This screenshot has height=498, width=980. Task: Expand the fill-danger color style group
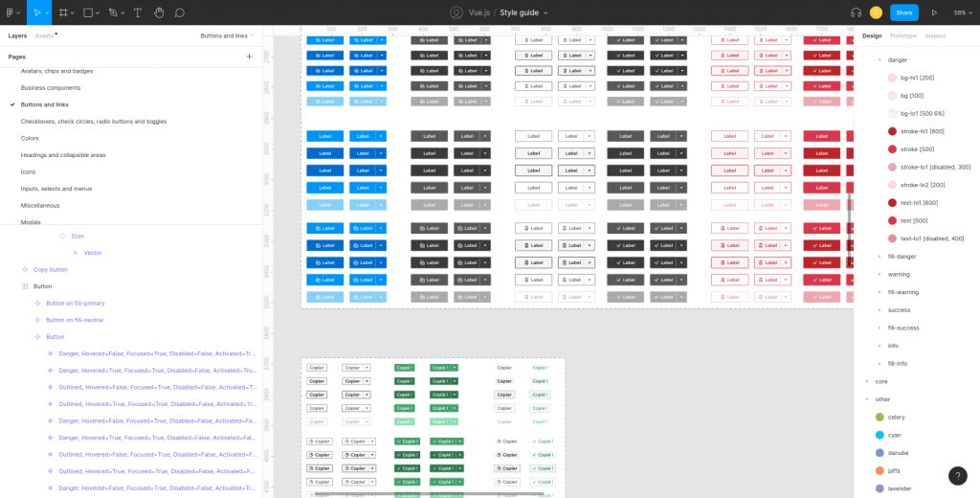coord(880,256)
